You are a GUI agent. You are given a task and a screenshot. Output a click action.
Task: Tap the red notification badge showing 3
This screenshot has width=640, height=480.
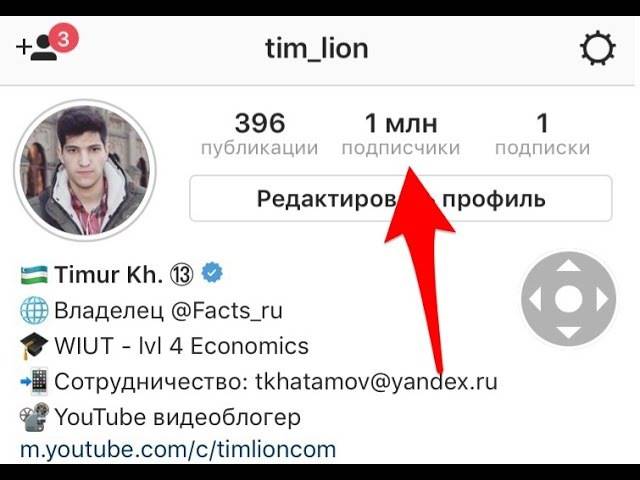(x=63, y=39)
